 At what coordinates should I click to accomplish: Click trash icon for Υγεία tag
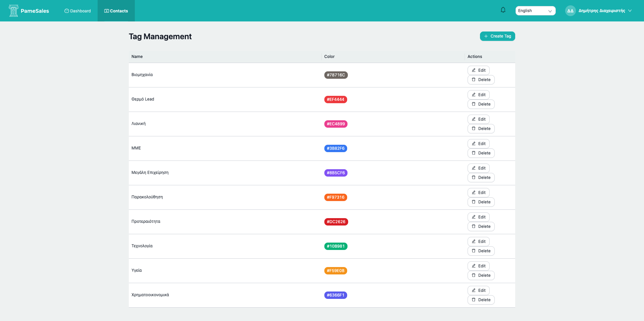tap(474, 275)
